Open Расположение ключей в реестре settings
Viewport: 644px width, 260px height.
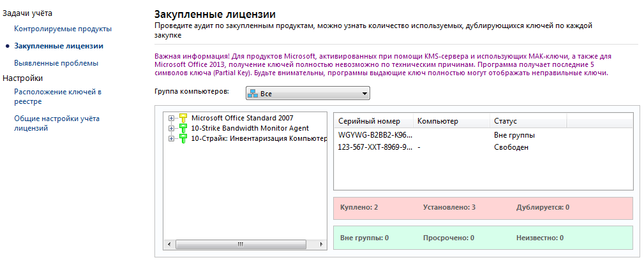tap(57, 96)
